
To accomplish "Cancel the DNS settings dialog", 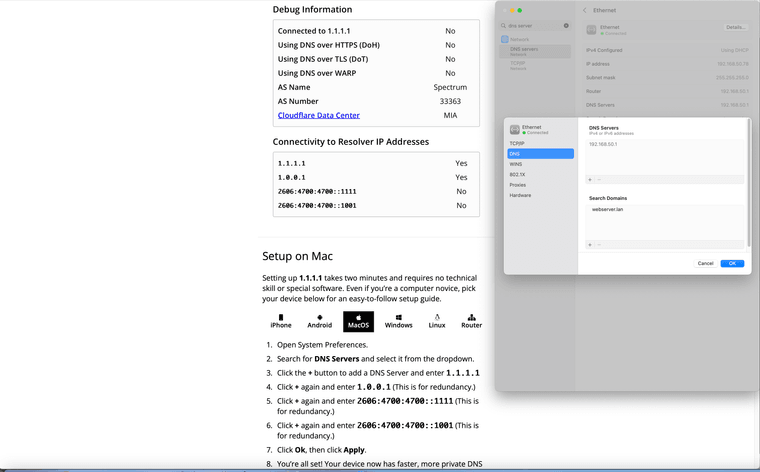I will (705, 263).
